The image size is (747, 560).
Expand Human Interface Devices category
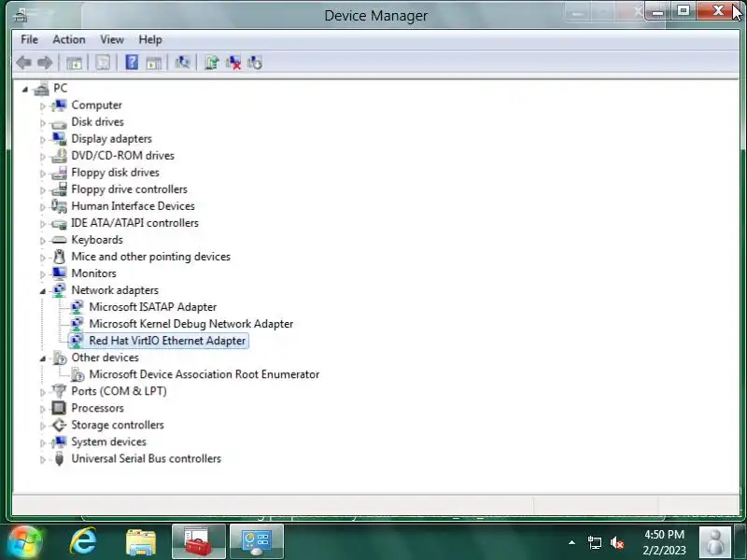point(42,206)
